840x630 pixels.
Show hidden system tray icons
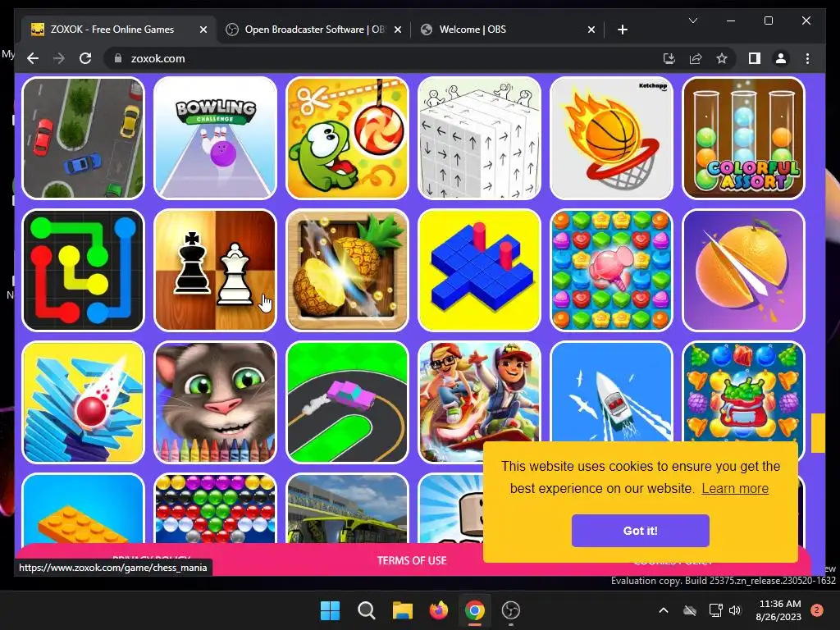(x=663, y=610)
